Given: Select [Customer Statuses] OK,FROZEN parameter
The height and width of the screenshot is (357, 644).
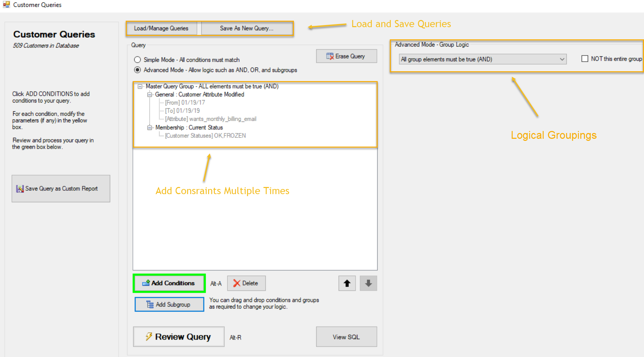Looking at the screenshot, I should click(x=205, y=136).
